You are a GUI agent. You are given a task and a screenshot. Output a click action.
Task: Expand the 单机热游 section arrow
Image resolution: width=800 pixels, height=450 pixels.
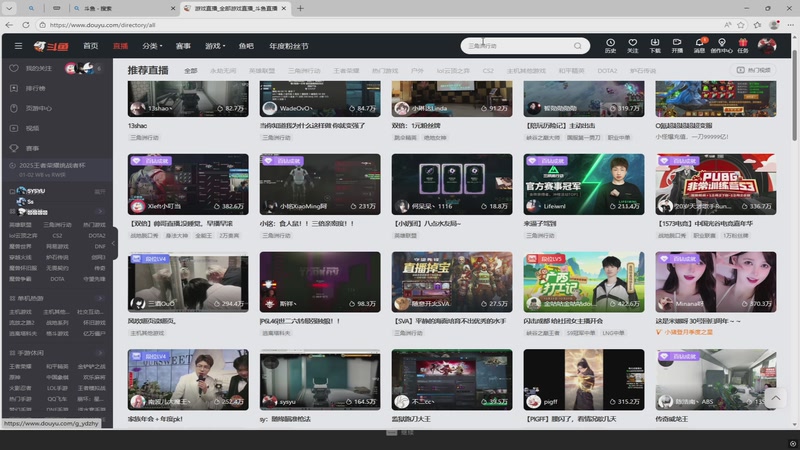(x=100, y=298)
